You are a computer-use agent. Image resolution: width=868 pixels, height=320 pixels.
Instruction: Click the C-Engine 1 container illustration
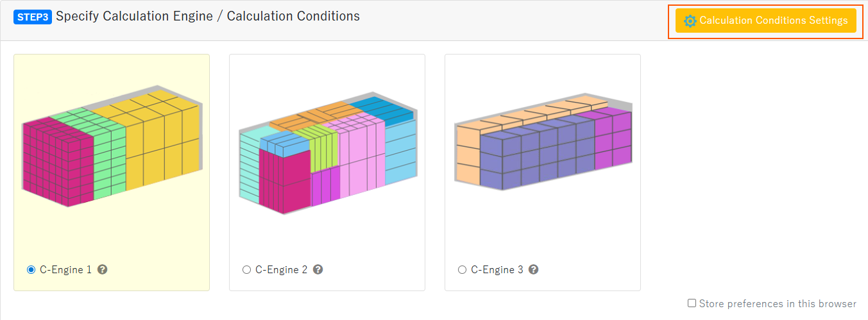click(112, 146)
